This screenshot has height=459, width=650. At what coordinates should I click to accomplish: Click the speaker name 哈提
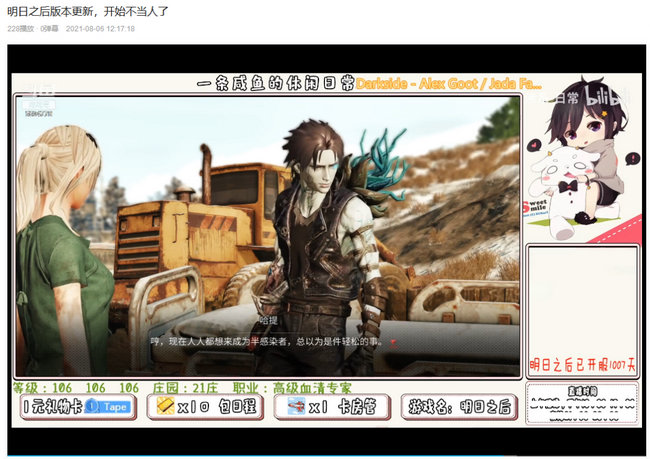click(268, 320)
